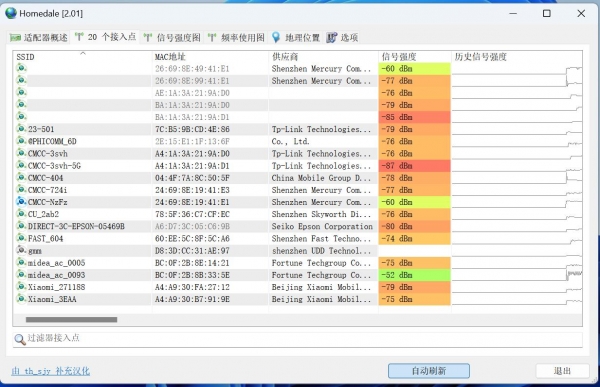Open the 选项 tab
Image resolution: width=600 pixels, height=387 pixels.
pos(342,38)
